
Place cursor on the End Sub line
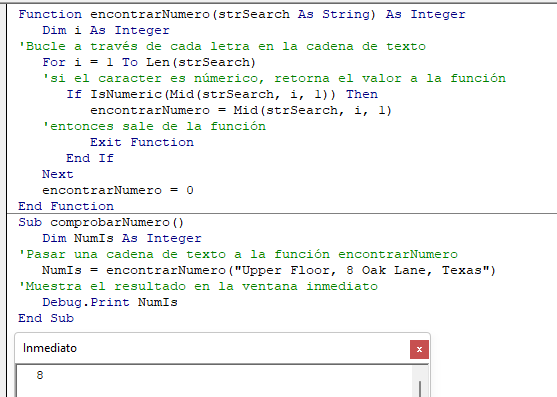[x=46, y=318]
